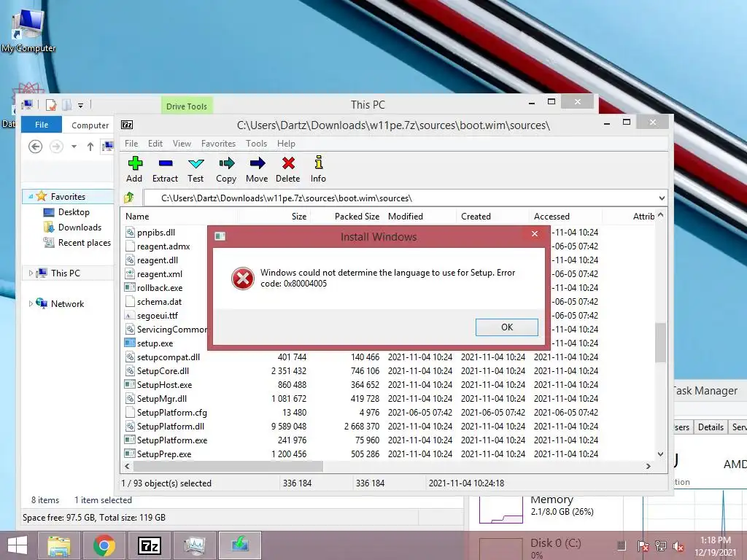Viewport: 747px width, 560px height.
Task: Click the Extract toolbar button
Action: pyautogui.click(x=165, y=169)
